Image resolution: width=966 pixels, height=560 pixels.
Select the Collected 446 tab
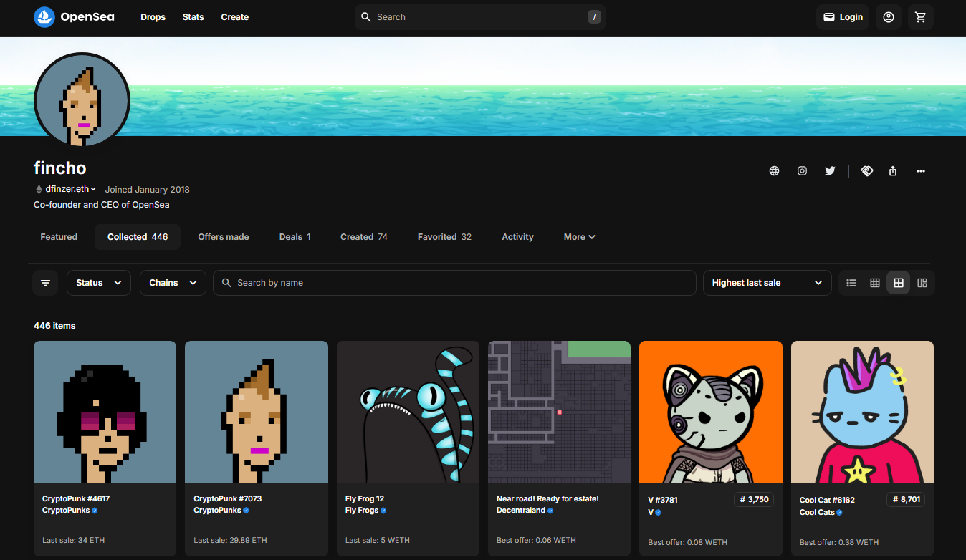point(138,237)
